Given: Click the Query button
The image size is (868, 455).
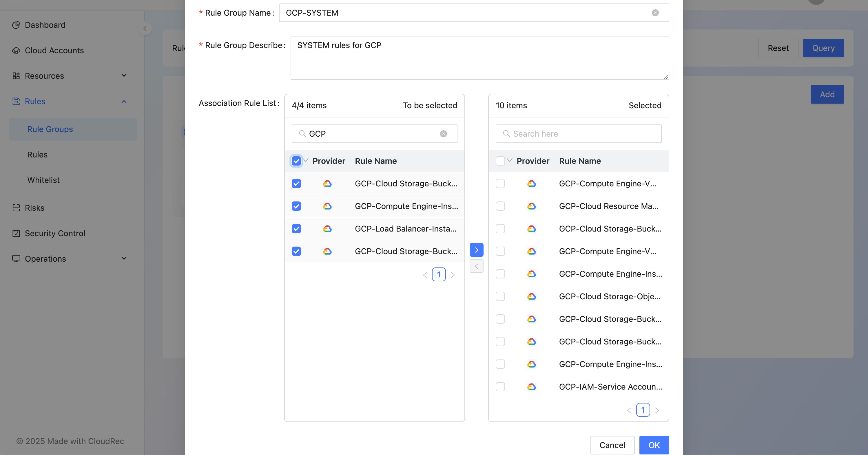Looking at the screenshot, I should (823, 48).
